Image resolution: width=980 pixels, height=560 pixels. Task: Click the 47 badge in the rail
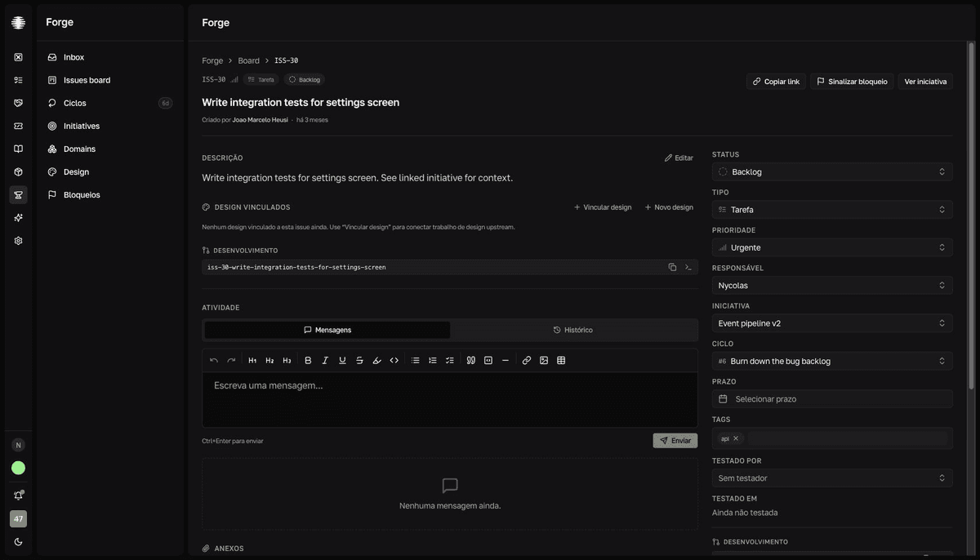[x=18, y=518]
